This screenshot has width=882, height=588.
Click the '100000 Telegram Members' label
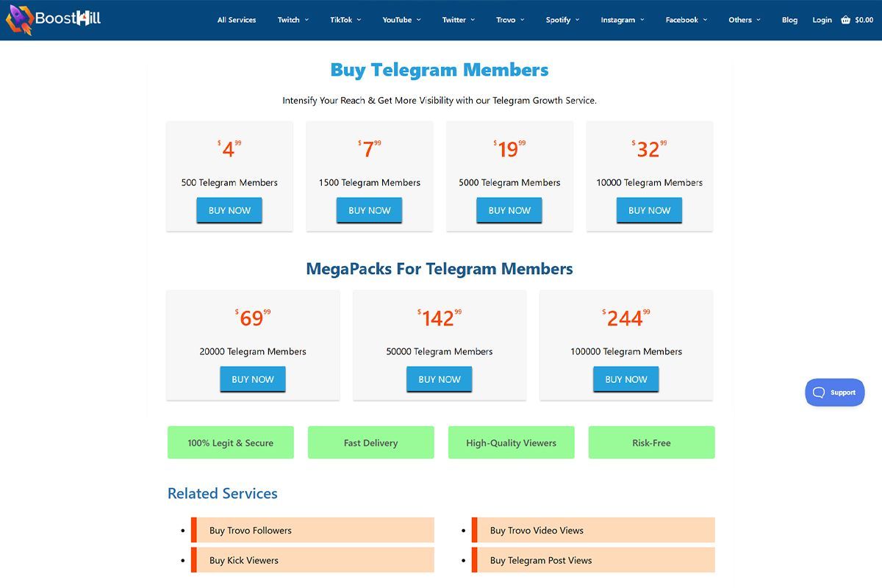tap(626, 351)
